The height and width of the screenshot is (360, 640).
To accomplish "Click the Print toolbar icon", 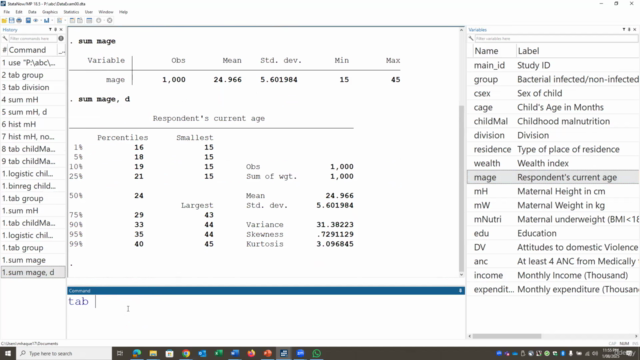I will pyautogui.click(x=19, y=20).
